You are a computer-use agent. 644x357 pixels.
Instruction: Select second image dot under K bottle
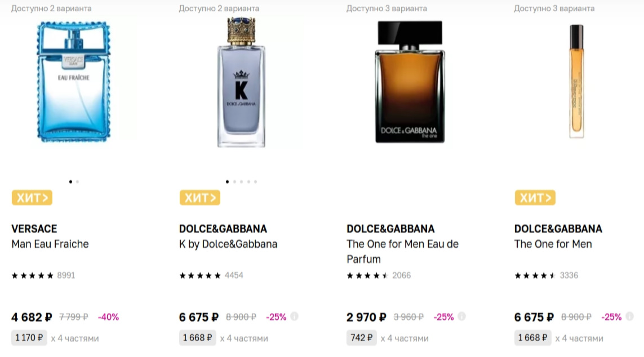[x=234, y=182]
